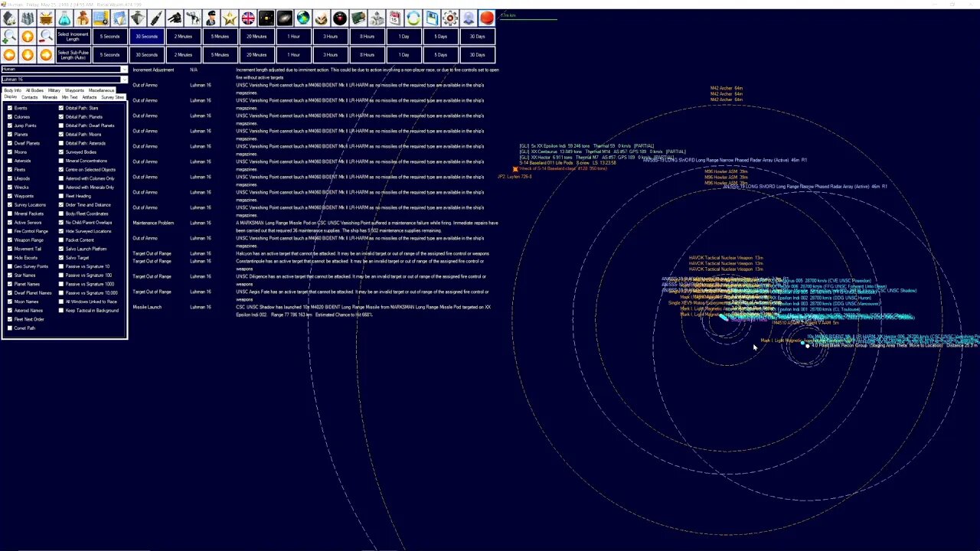Open the Missile Design icon
Screen dimensions: 980x551
point(156,18)
